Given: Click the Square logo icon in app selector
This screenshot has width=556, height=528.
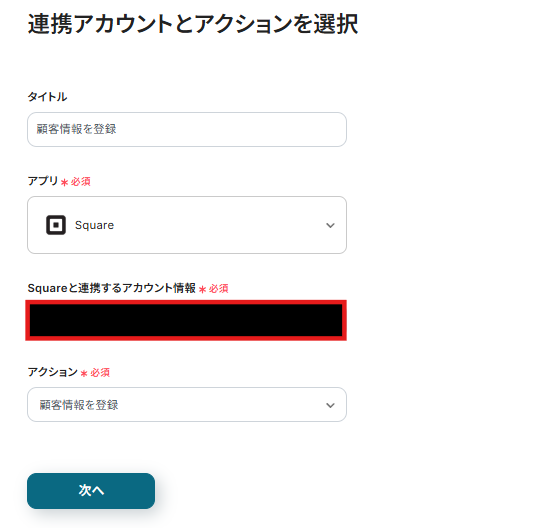Looking at the screenshot, I should click(56, 225).
